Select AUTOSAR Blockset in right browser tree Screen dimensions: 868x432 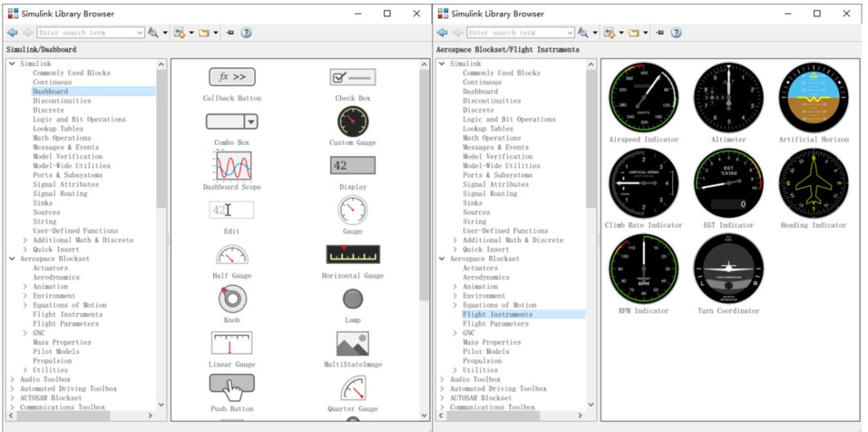[x=481, y=398]
